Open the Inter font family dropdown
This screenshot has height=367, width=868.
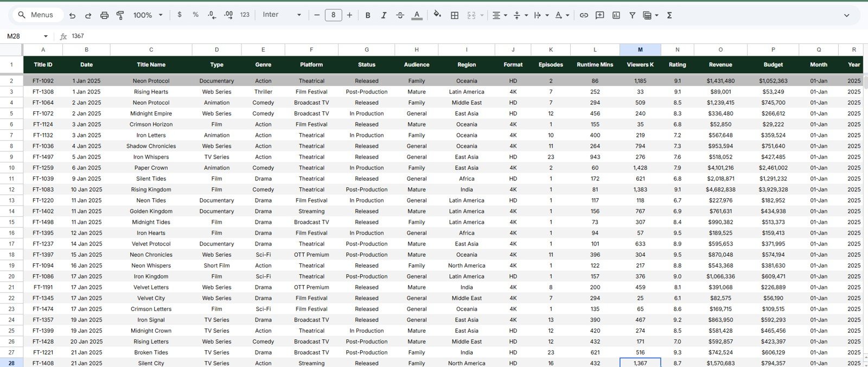tap(282, 15)
